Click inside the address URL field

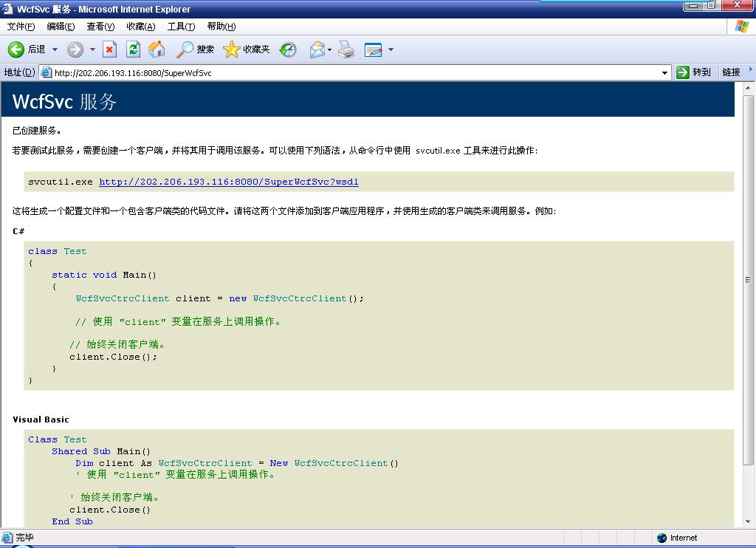(354, 72)
